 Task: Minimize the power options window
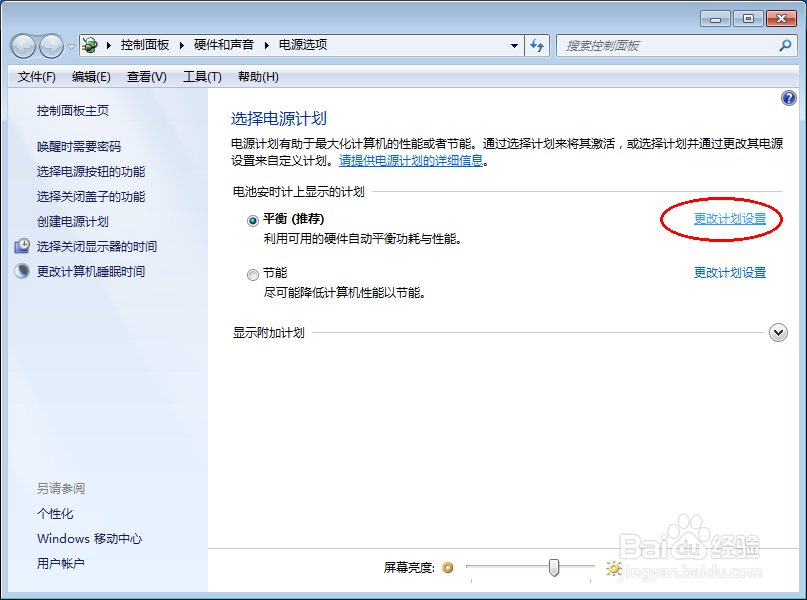(x=715, y=19)
